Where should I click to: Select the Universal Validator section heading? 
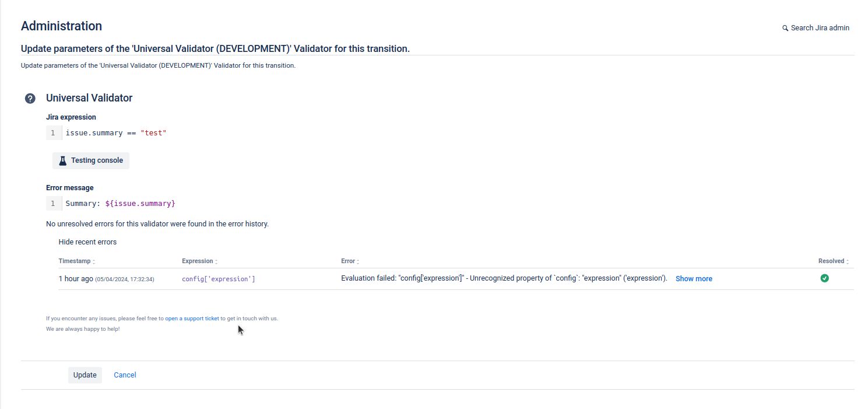(89, 98)
